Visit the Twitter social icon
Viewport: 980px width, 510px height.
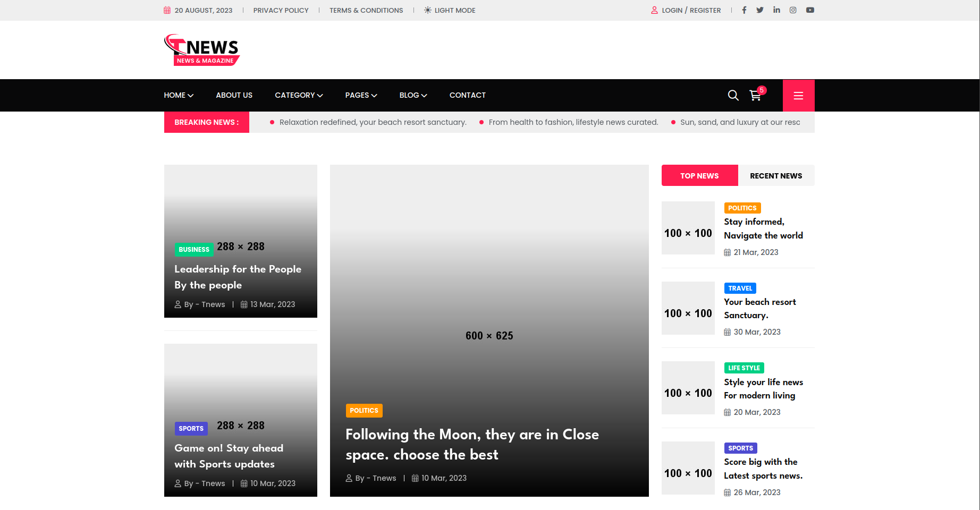tap(760, 10)
